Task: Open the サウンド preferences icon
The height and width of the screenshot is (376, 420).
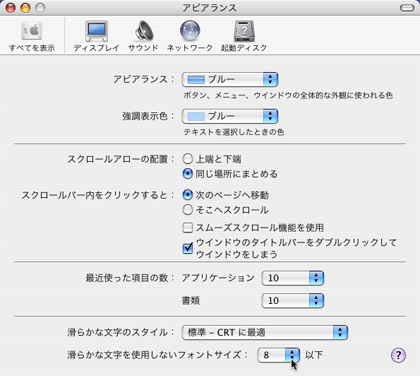Action: pyautogui.click(x=143, y=36)
